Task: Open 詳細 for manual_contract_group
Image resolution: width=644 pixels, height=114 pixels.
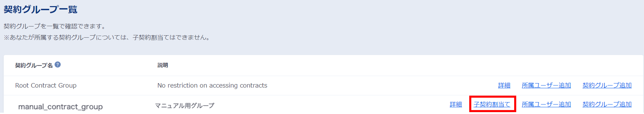Action: click(456, 104)
